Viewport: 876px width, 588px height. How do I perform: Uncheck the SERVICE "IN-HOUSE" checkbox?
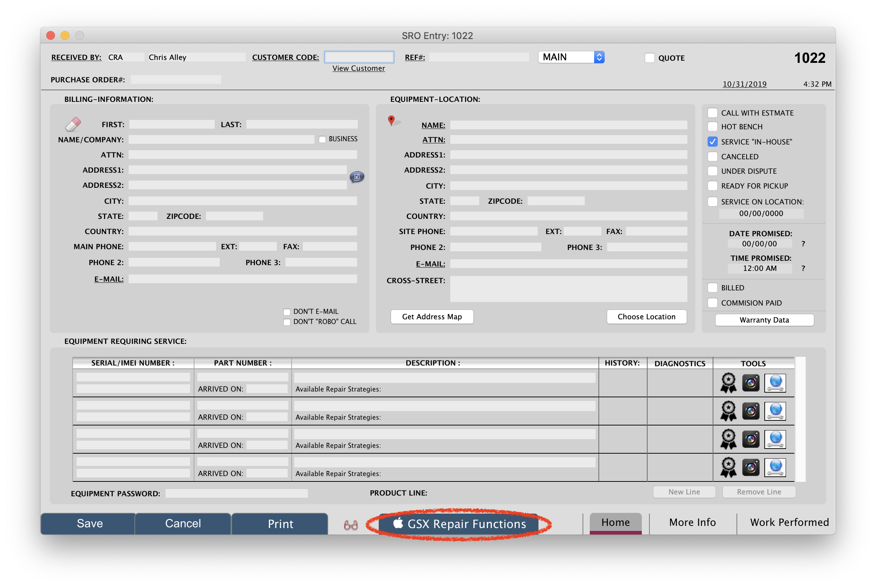point(712,142)
